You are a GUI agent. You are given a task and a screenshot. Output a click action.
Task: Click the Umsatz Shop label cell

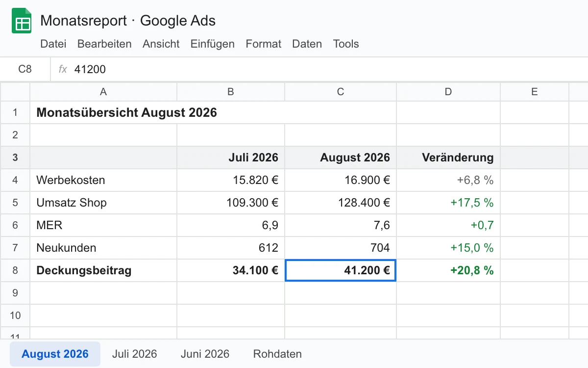pos(103,203)
